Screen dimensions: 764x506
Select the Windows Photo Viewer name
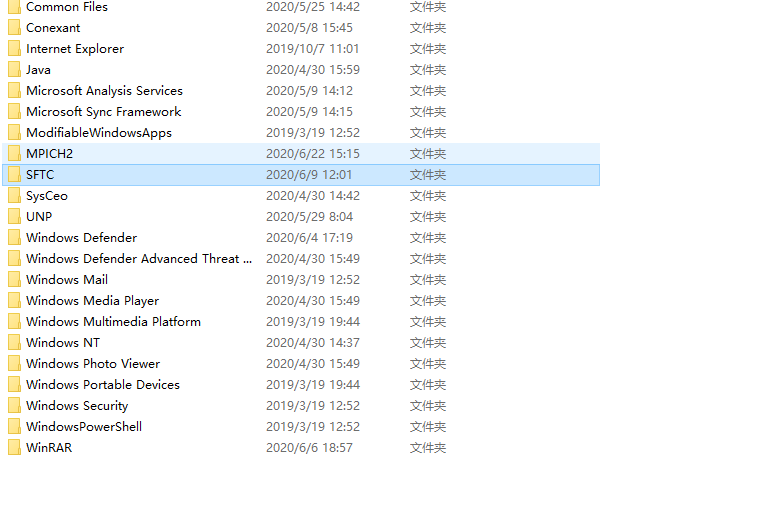(x=93, y=363)
